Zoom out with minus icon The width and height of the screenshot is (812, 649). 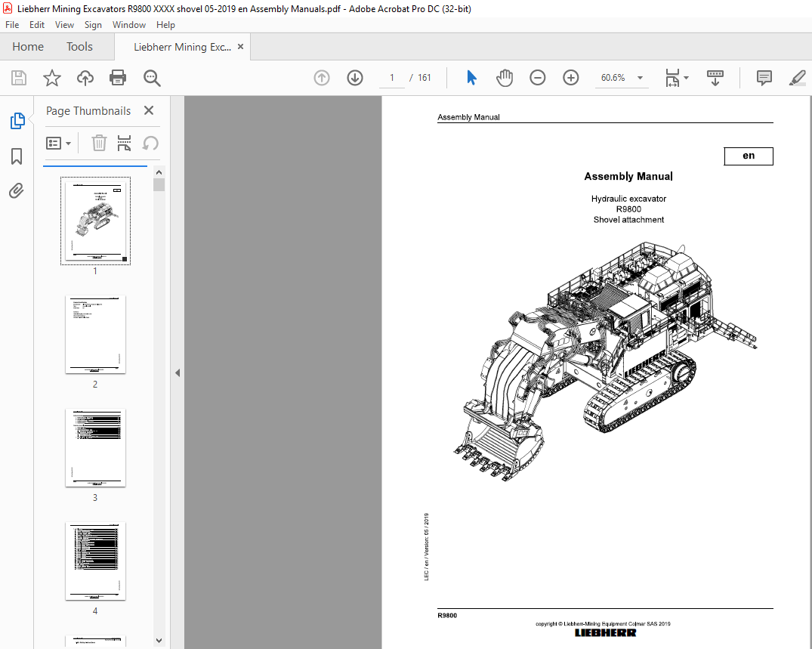[538, 78]
